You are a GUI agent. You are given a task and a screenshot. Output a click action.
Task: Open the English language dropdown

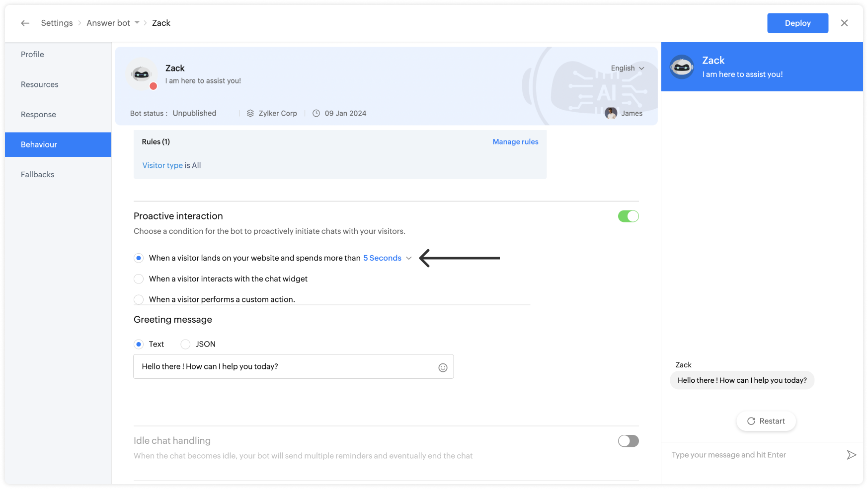point(628,68)
